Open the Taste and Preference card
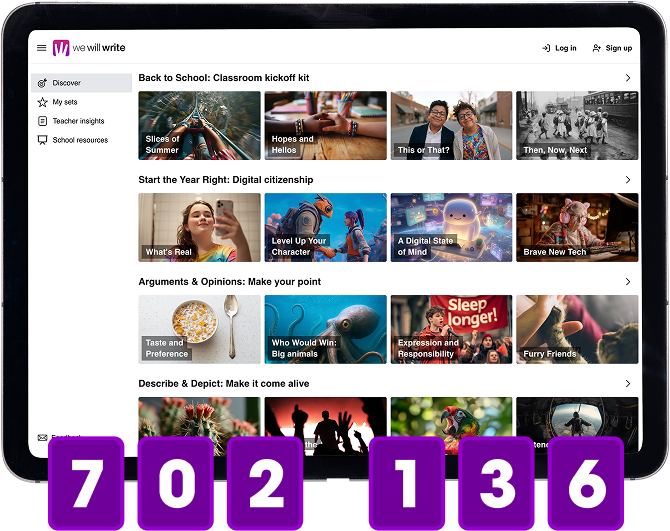The height and width of the screenshot is (531, 670). pos(199,329)
